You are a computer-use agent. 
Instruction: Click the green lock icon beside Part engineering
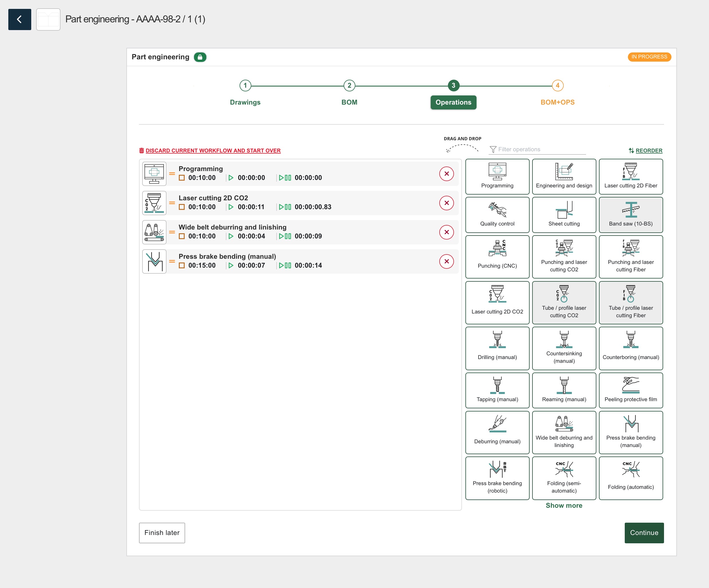pyautogui.click(x=200, y=57)
